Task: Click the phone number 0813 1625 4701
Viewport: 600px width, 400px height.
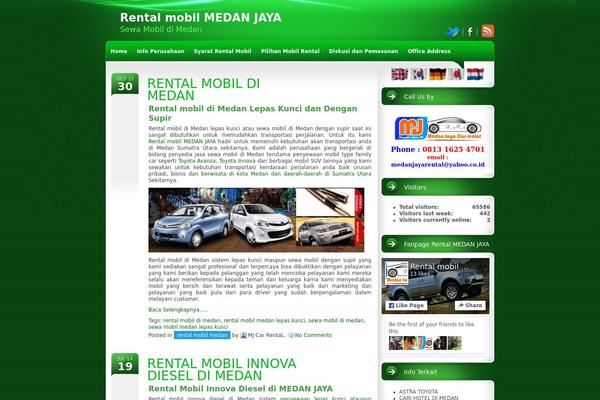Action: point(453,149)
